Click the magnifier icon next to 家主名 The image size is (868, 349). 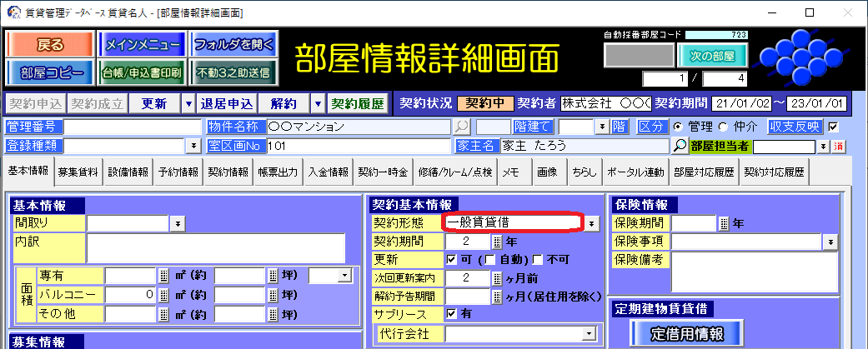[680, 146]
